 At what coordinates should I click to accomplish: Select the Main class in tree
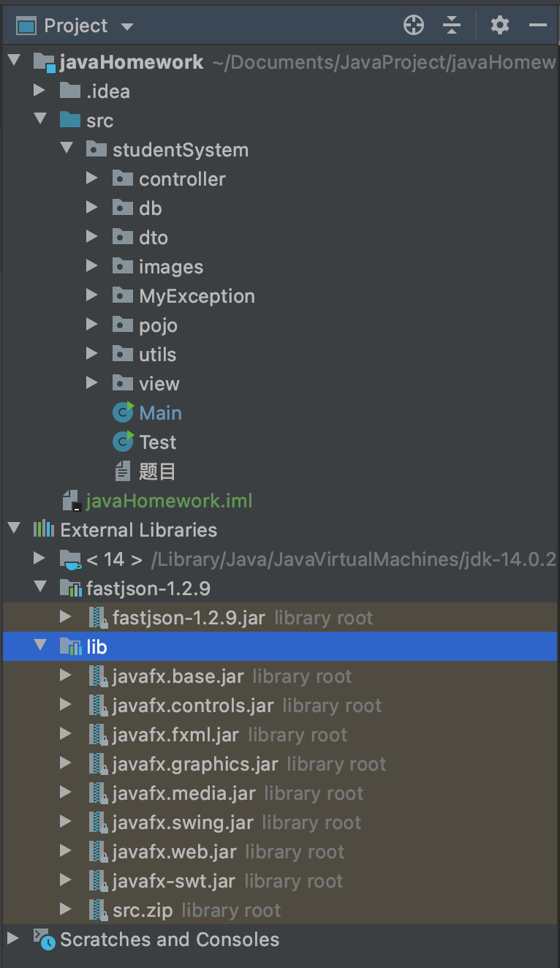[x=160, y=413]
